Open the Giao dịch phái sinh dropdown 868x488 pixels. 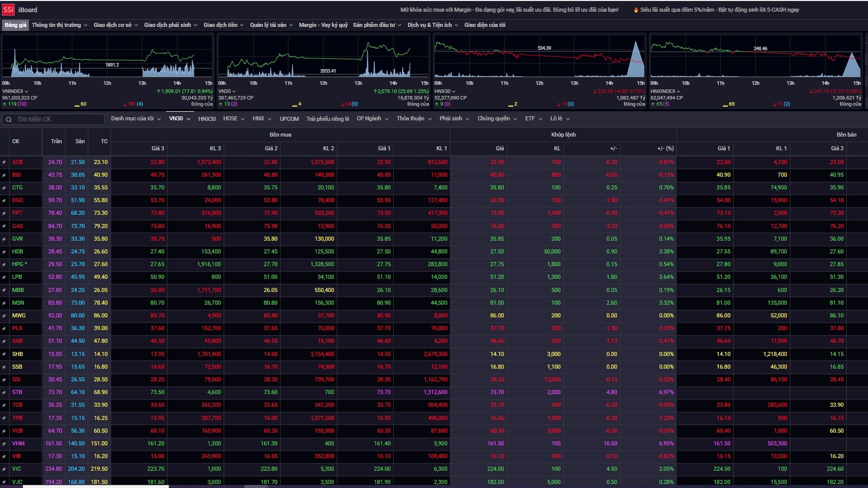click(171, 25)
